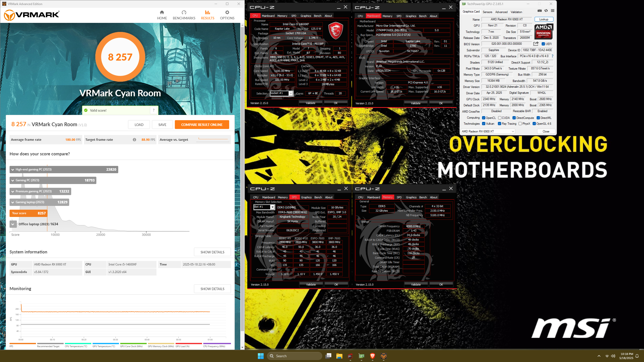Expand Office laptop (2023) comparison

click(x=13, y=224)
